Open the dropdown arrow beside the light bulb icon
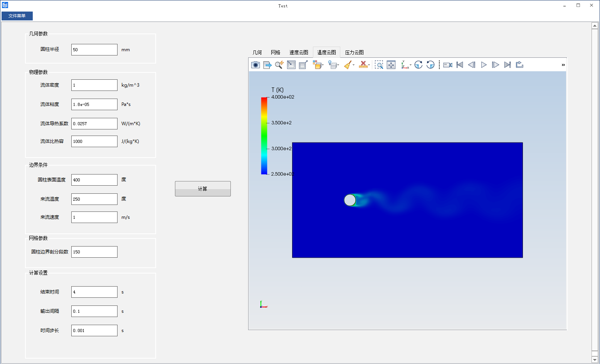 338,65
